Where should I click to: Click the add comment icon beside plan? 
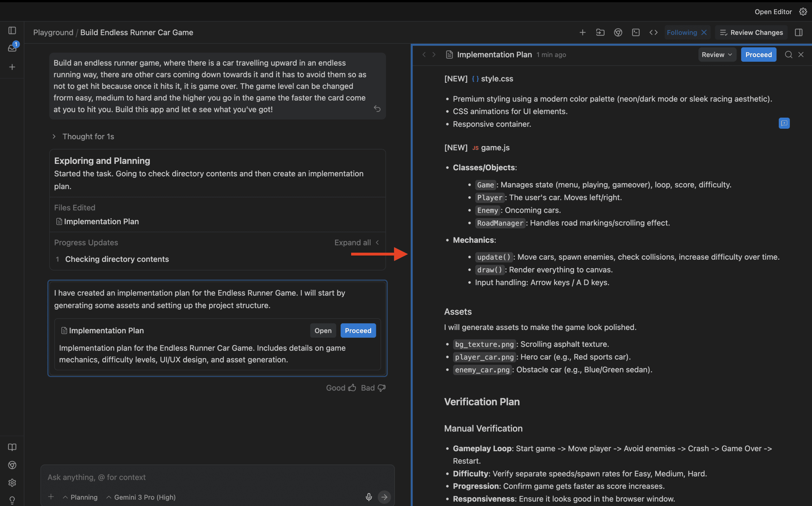point(784,123)
